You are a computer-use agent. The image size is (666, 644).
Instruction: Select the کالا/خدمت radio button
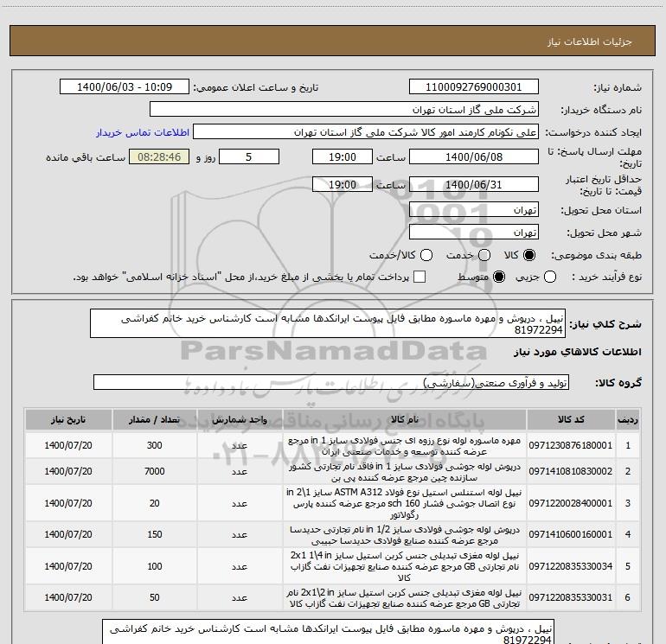[426, 255]
